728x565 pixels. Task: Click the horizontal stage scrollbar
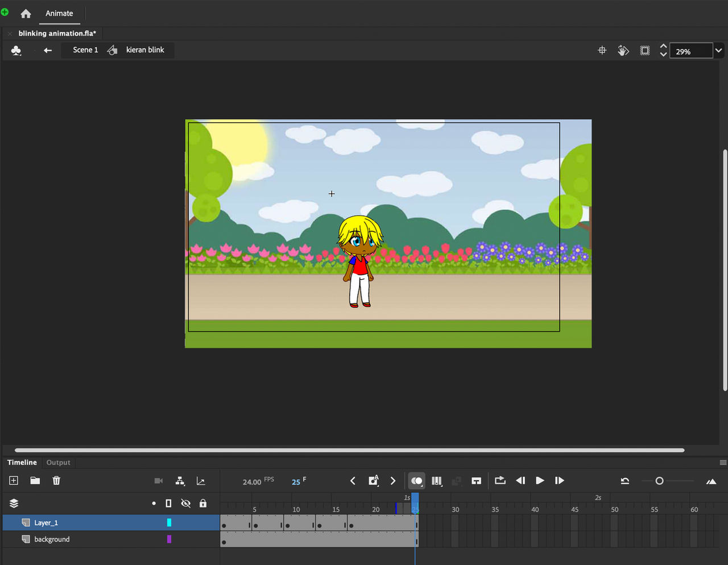point(350,450)
